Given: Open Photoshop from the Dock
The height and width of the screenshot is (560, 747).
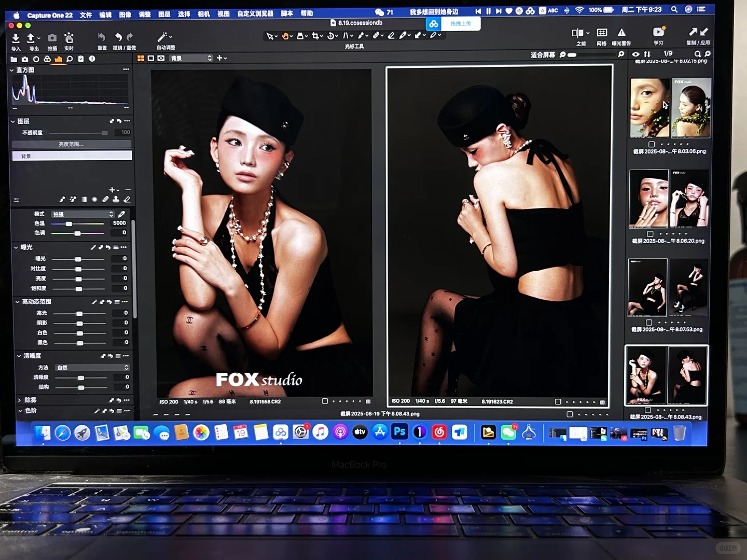Looking at the screenshot, I should (399, 431).
